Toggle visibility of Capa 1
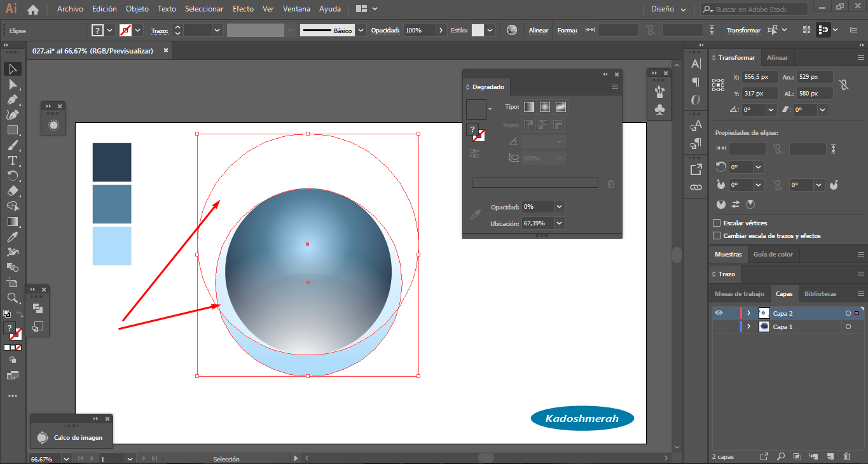This screenshot has height=464, width=868. [719, 327]
